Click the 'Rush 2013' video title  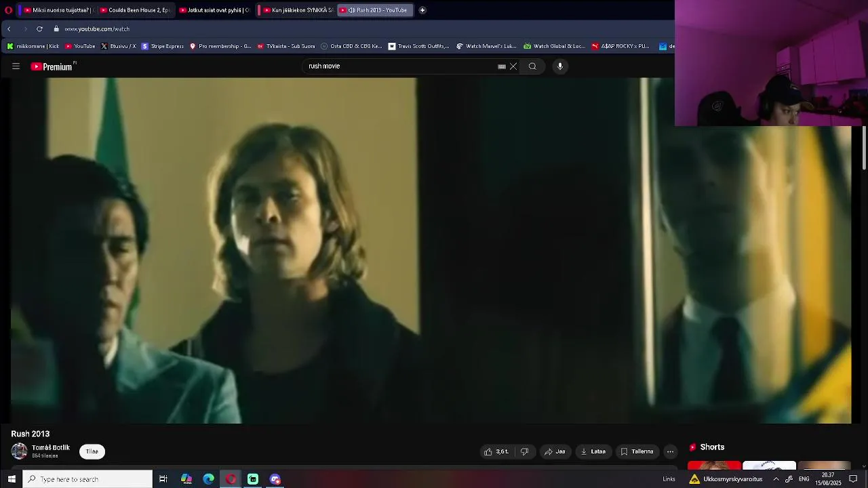coord(31,434)
